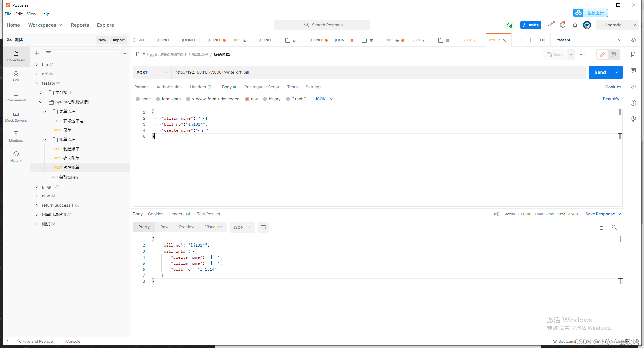Screen dimensions: 644x348
Task: Open Mock Servers in sidebar
Action: (16, 117)
